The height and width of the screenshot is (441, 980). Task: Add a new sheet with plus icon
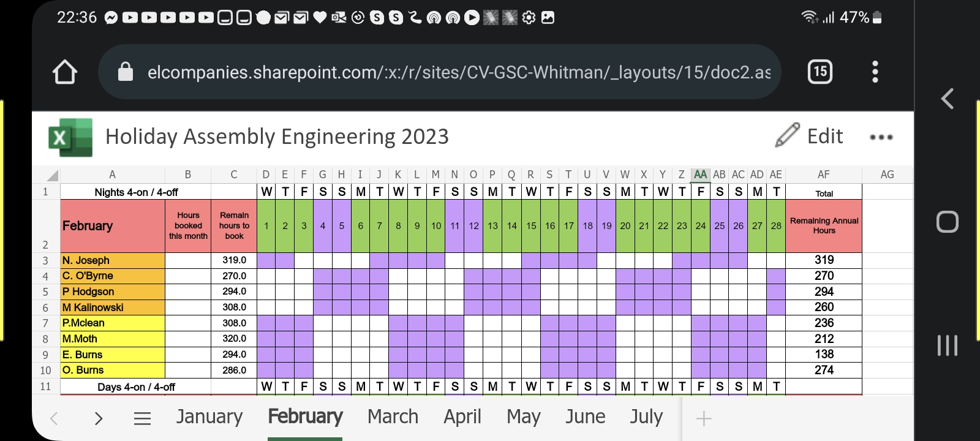pos(704,418)
